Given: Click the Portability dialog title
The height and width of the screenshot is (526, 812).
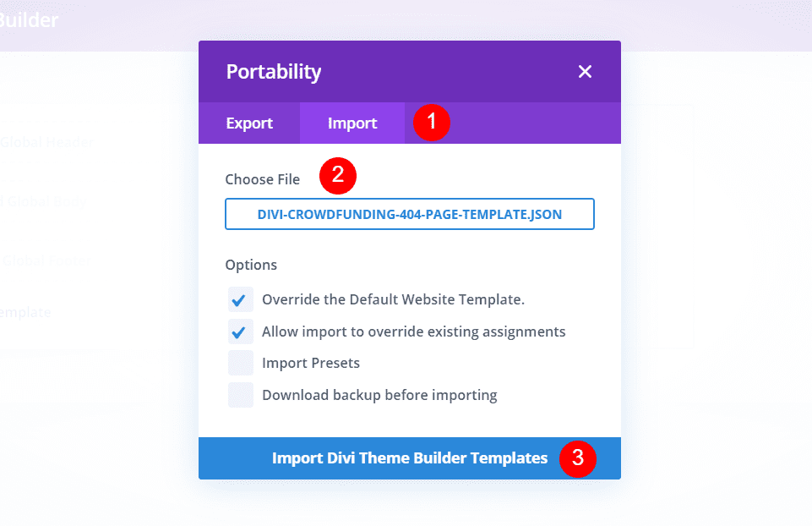Looking at the screenshot, I should tap(273, 72).
